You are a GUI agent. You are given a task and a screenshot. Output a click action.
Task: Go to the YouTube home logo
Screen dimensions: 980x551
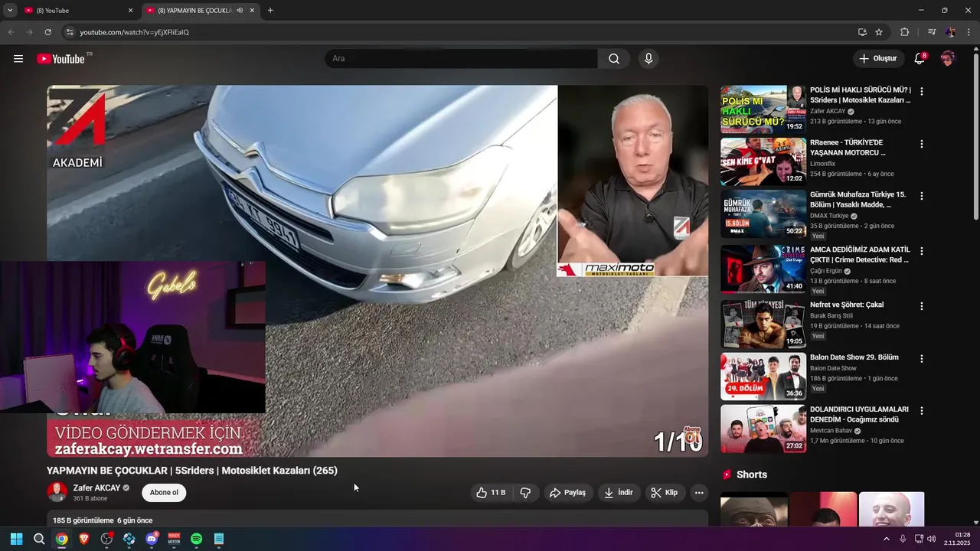tap(60, 59)
